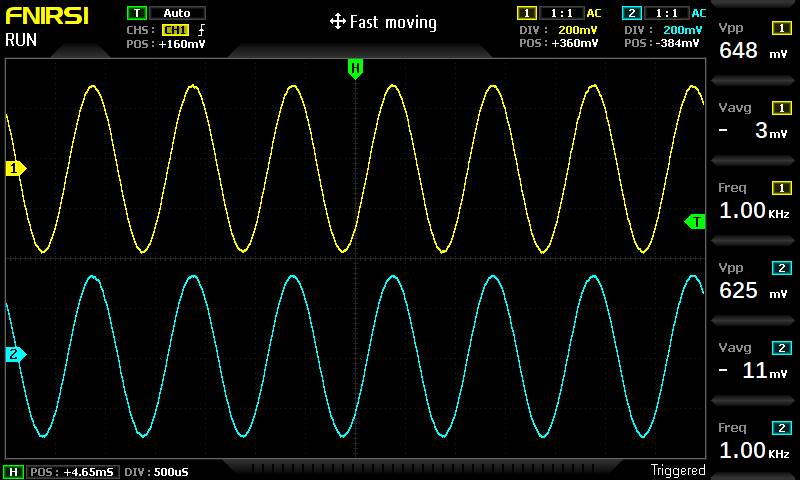Click channel 1 AC coupling label

(594, 13)
